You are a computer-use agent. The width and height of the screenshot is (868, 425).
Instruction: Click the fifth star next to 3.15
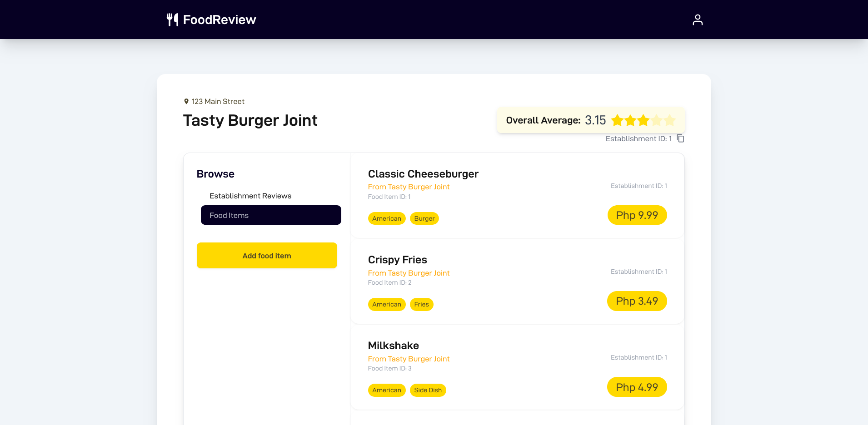point(669,120)
